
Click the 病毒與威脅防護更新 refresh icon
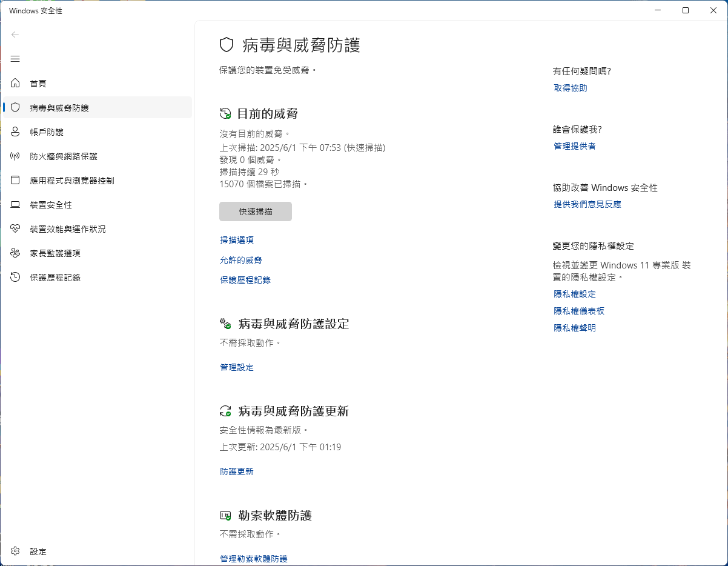coord(225,411)
